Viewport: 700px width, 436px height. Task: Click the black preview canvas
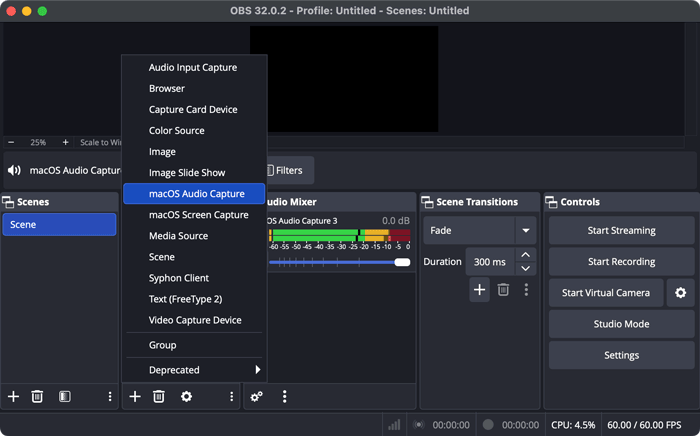pyautogui.click(x=344, y=79)
